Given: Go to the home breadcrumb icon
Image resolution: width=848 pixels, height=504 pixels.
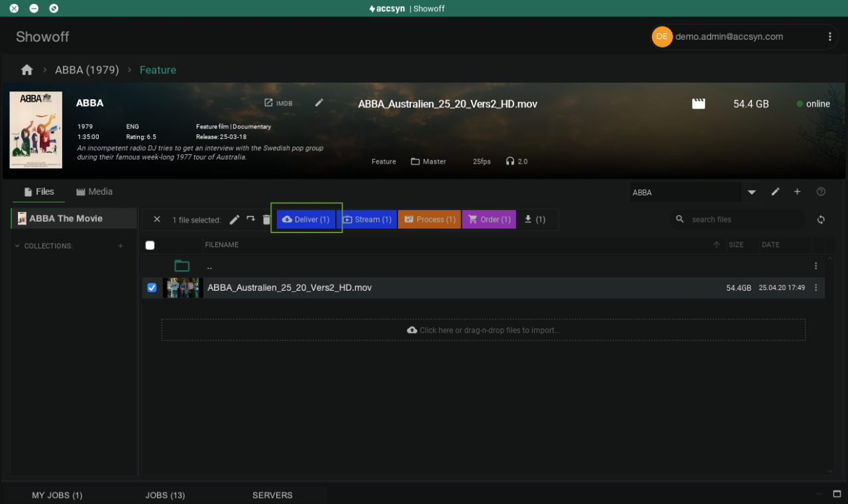Looking at the screenshot, I should coord(26,70).
